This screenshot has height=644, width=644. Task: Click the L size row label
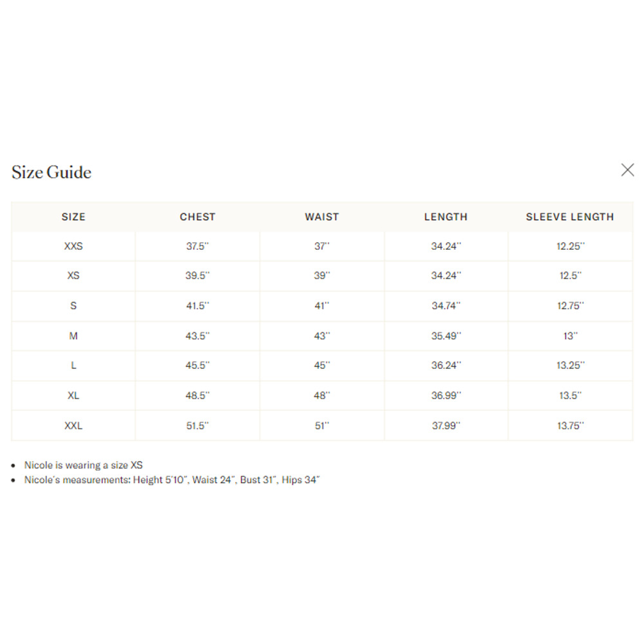[x=73, y=365]
